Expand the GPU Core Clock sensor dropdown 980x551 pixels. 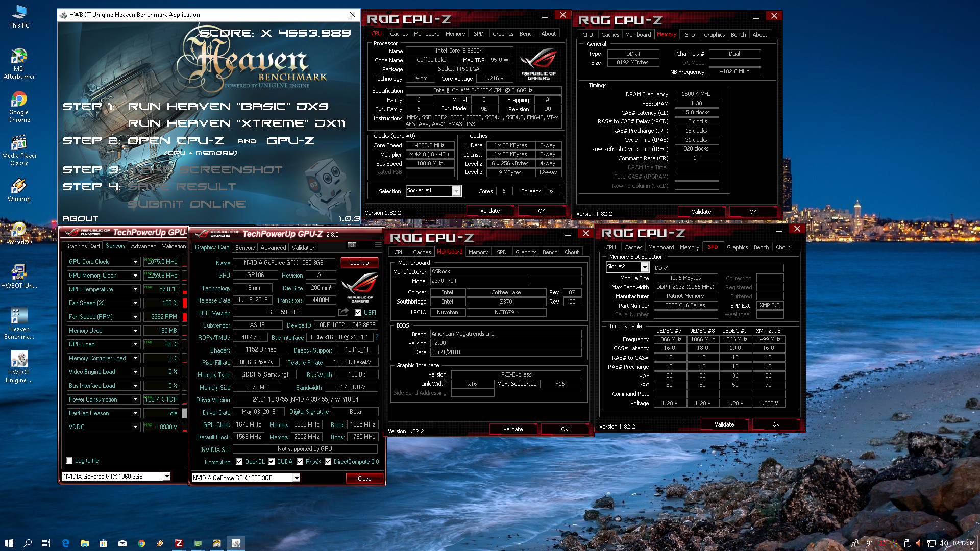pos(135,262)
